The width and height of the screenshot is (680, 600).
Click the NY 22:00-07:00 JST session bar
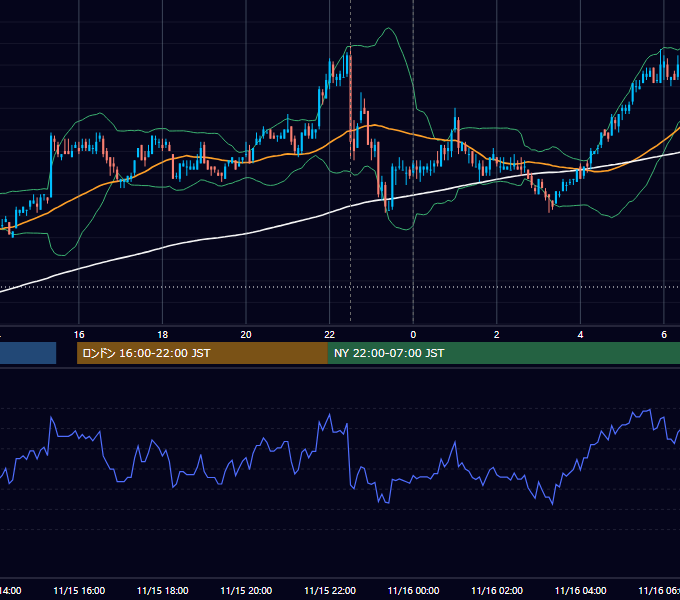click(503, 353)
